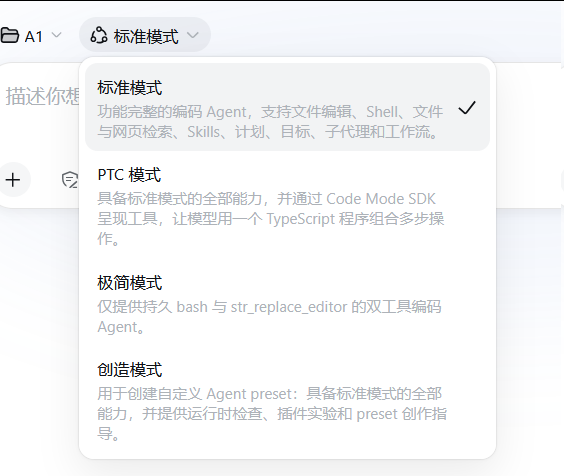Click the shield icon below the input
Image resolution: width=564 pixels, height=476 pixels.
(x=70, y=180)
